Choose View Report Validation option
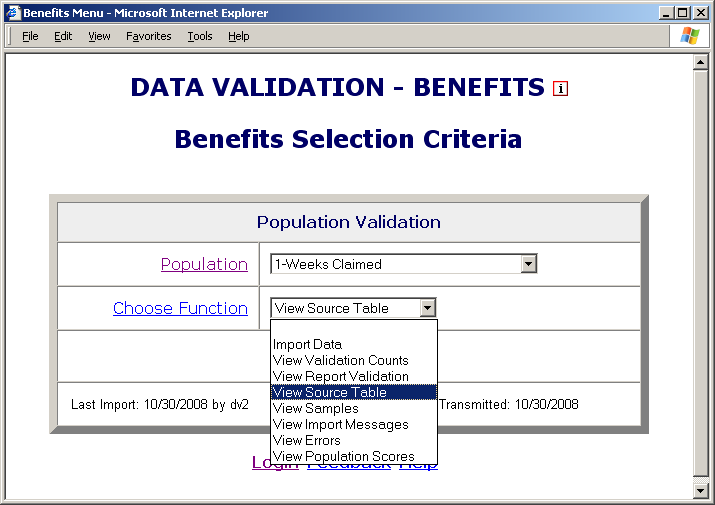 click(x=354, y=376)
